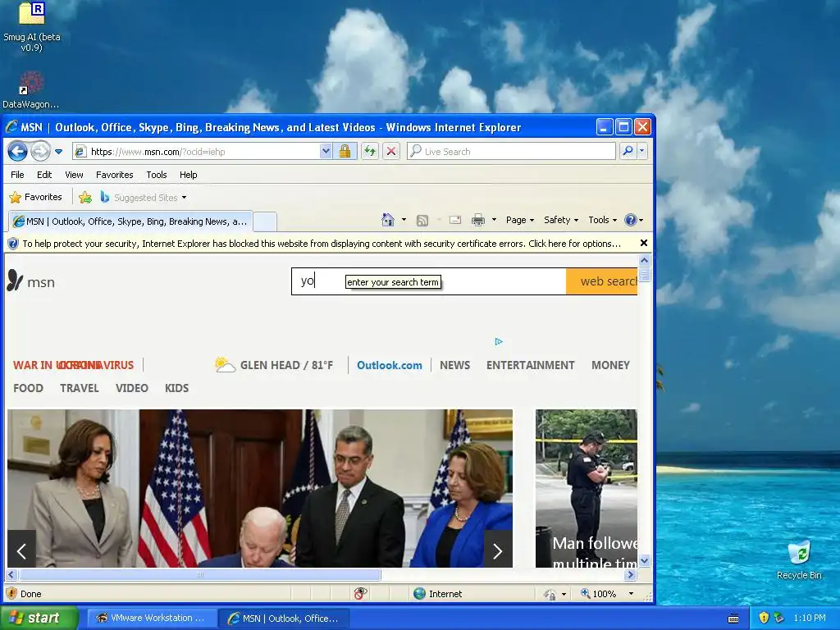Refresh the page with green arrows icon
Screen dimensions: 840x630
[x=370, y=152]
